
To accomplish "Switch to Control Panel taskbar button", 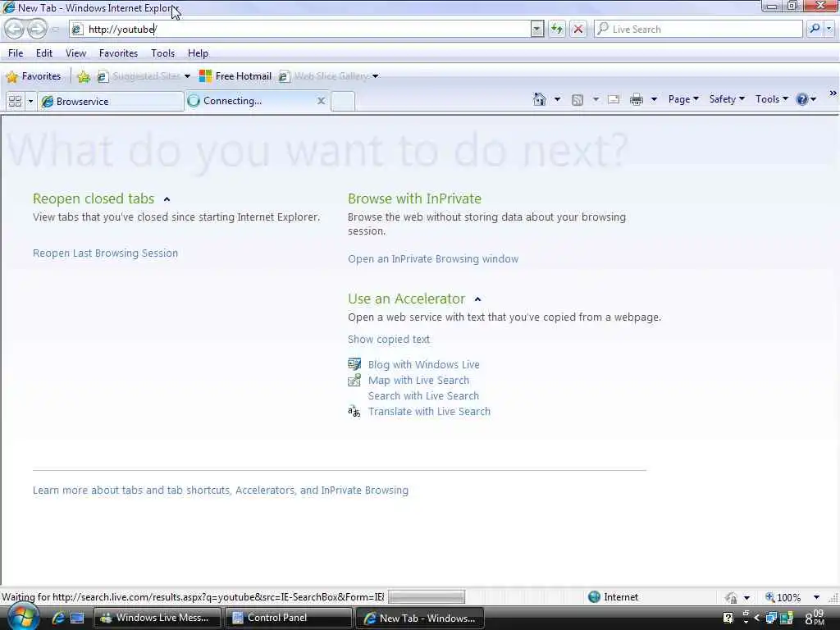I will [x=288, y=619].
